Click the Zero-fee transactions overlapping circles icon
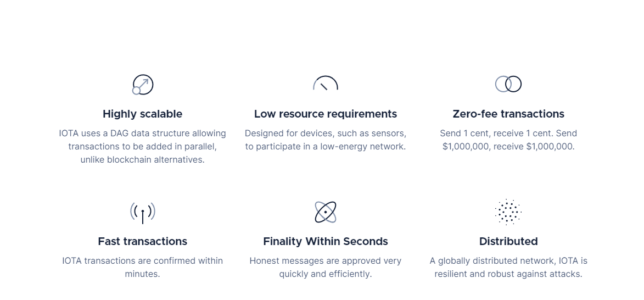This screenshot has height=300, width=644. click(x=508, y=84)
